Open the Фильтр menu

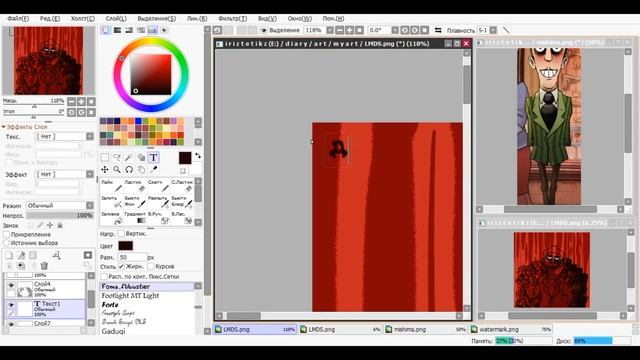click(x=232, y=19)
